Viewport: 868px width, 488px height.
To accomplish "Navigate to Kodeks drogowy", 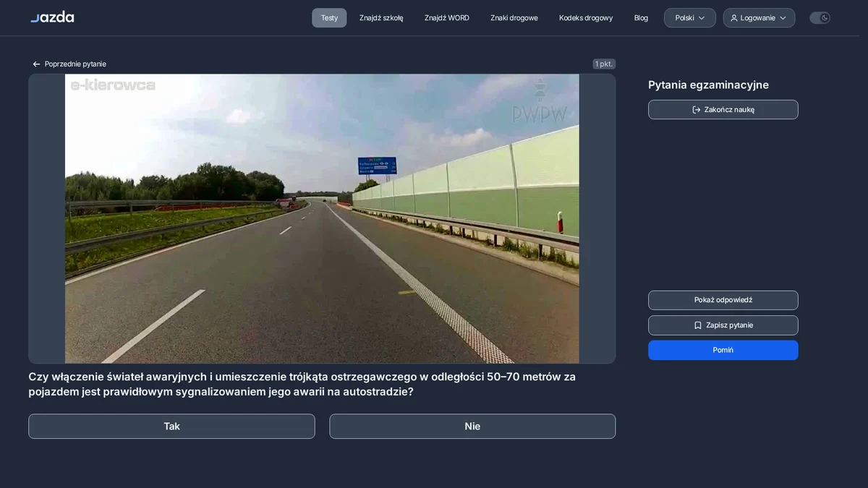I will (586, 18).
